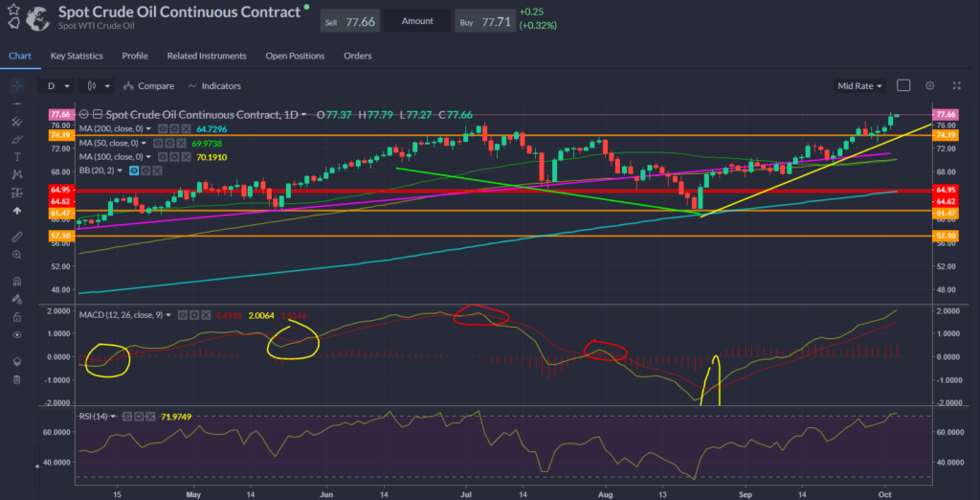This screenshot has height=500, width=980.
Task: Open the Open Positions tab
Action: 296,56
